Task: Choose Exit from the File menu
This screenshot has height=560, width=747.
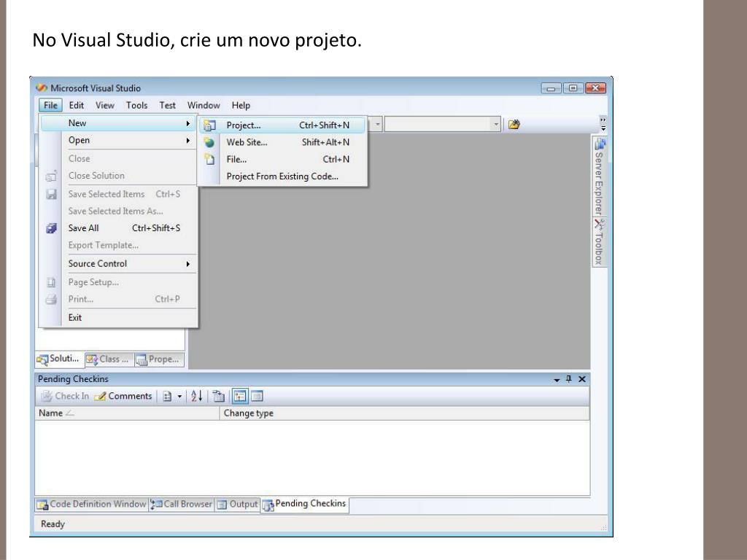Action: (x=118, y=318)
